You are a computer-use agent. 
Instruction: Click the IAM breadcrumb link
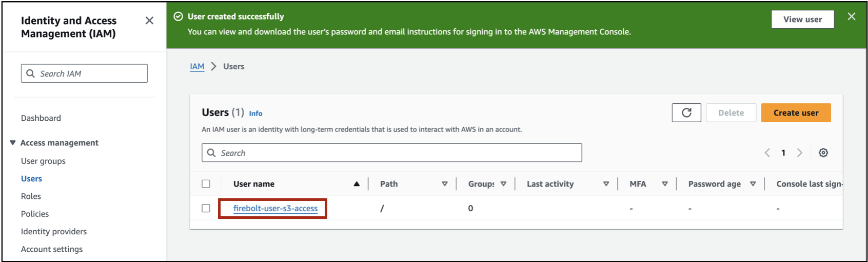(x=197, y=66)
